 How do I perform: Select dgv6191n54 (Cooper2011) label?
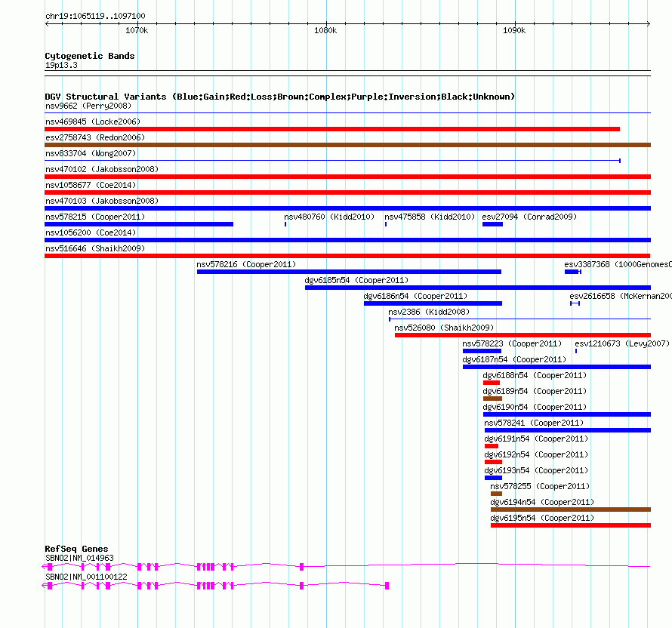(536, 439)
